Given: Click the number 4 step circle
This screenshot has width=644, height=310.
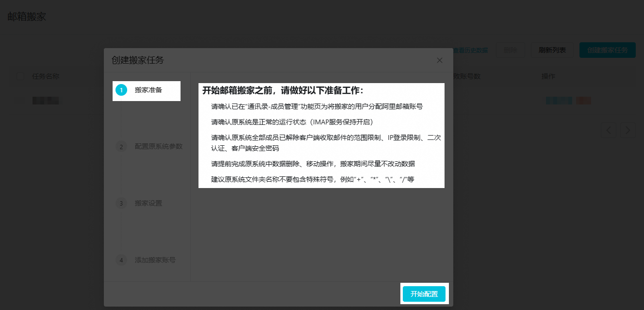Looking at the screenshot, I should point(121,260).
